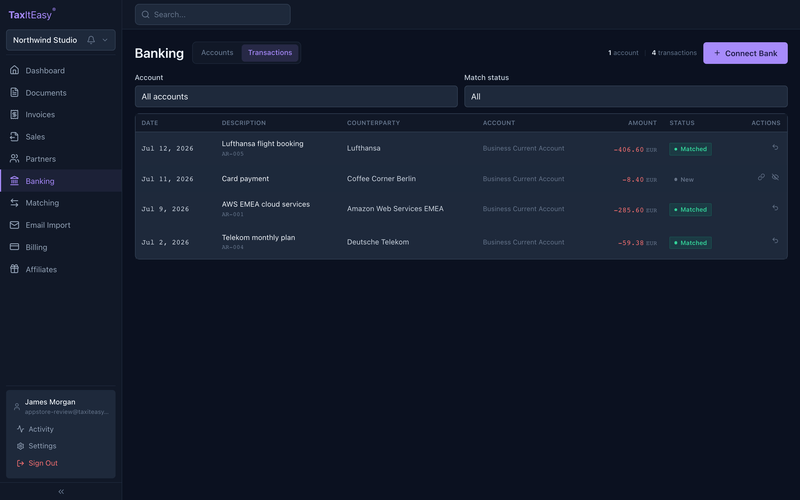Screen dimensions: 800x500
Task: Click the Sign Out arrow icon
Action: 20,463
